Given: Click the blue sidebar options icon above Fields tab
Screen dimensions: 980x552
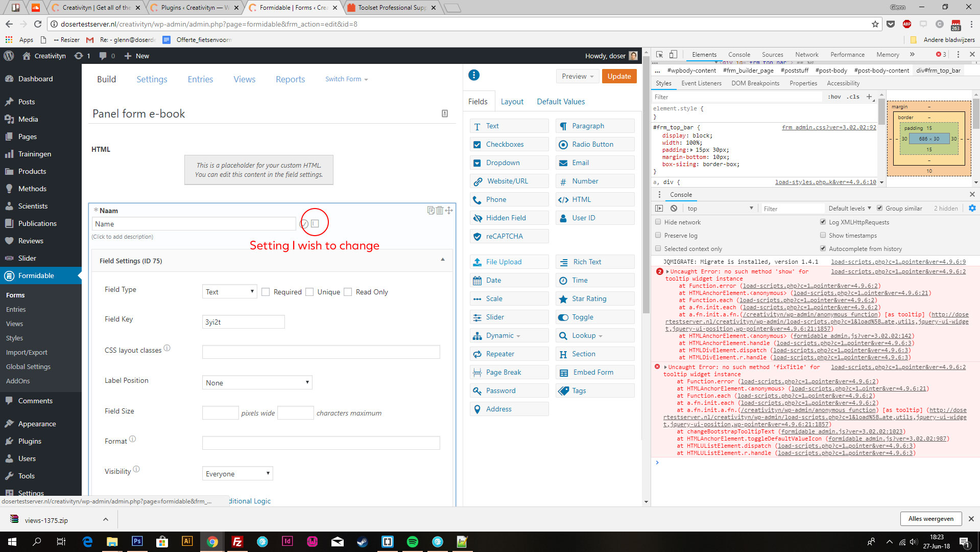Looking at the screenshot, I should (474, 76).
